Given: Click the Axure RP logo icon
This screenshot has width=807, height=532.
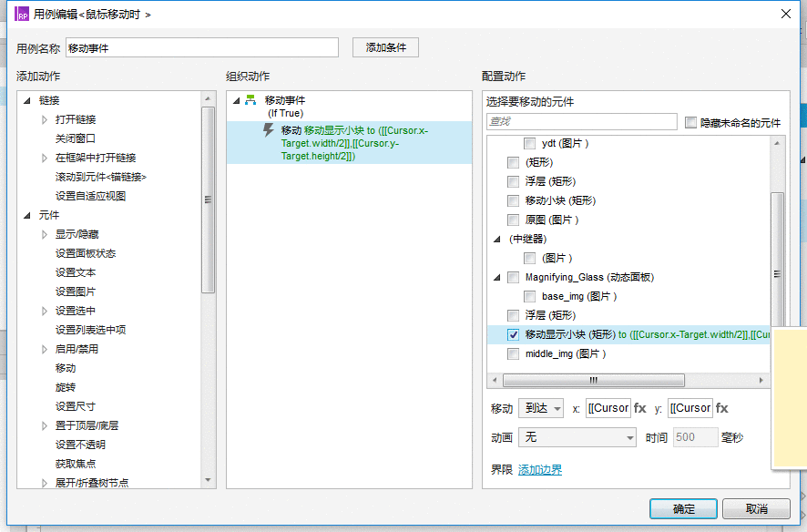Looking at the screenshot, I should pyautogui.click(x=22, y=14).
